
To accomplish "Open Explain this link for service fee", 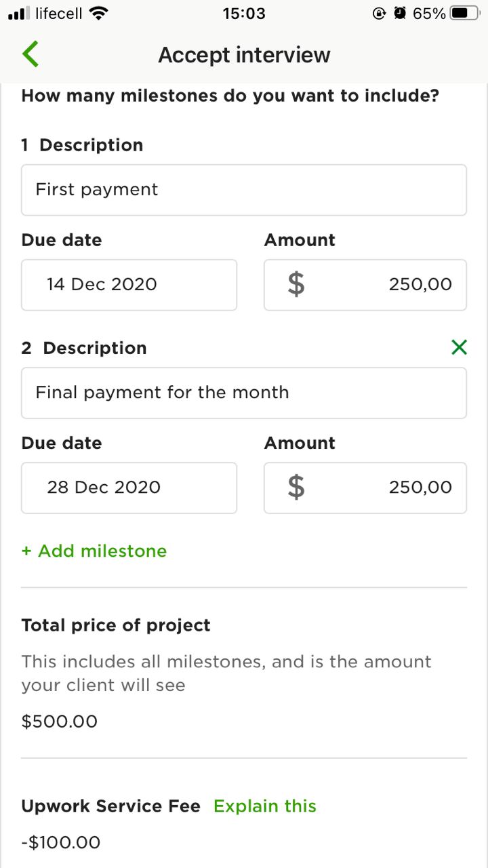I will point(265,806).
